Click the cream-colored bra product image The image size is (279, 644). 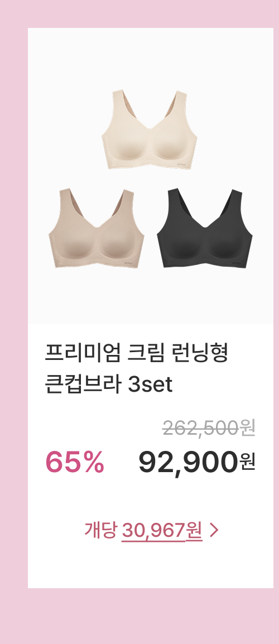pyautogui.click(x=149, y=129)
